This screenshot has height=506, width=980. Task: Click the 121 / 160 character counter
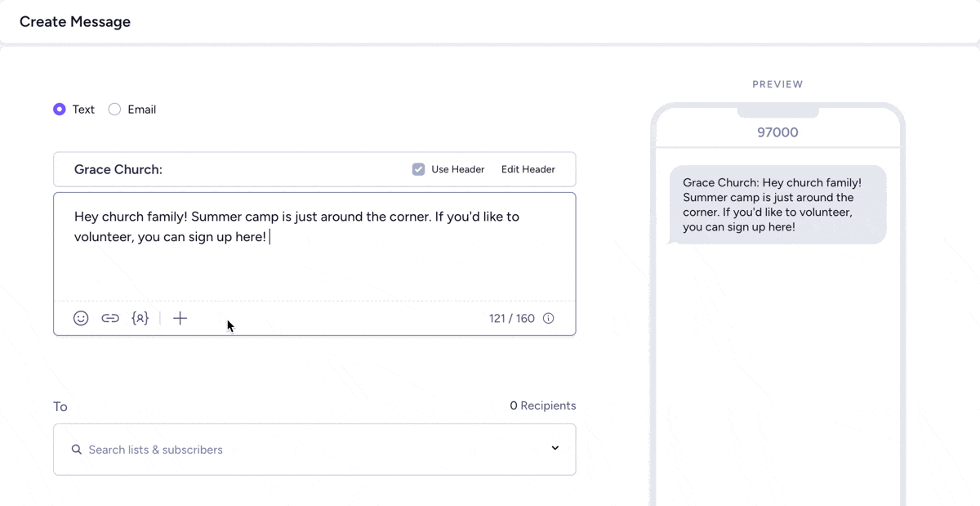[x=511, y=318]
